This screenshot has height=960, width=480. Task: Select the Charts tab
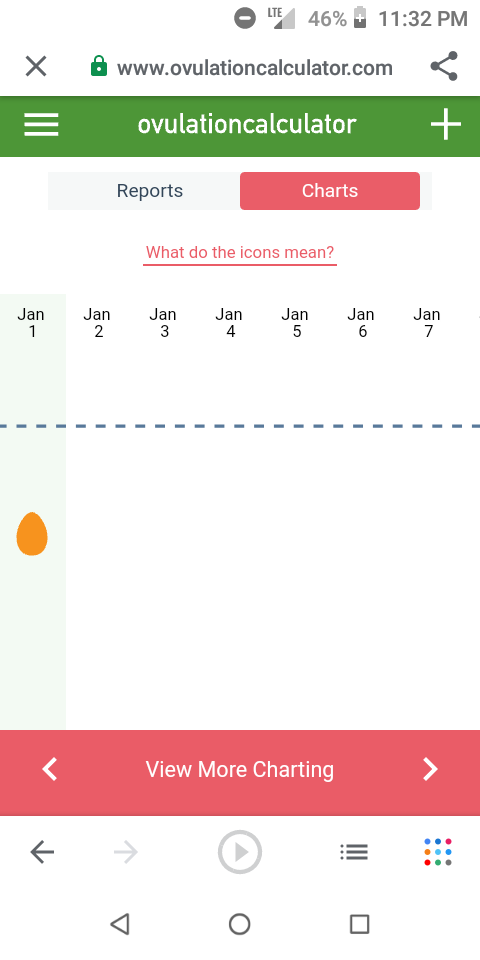(330, 191)
